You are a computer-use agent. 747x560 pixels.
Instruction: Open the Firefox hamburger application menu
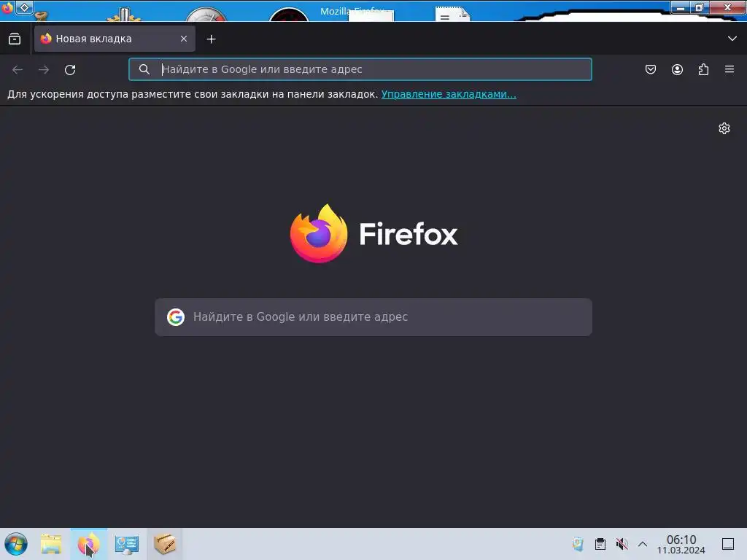[x=729, y=69]
